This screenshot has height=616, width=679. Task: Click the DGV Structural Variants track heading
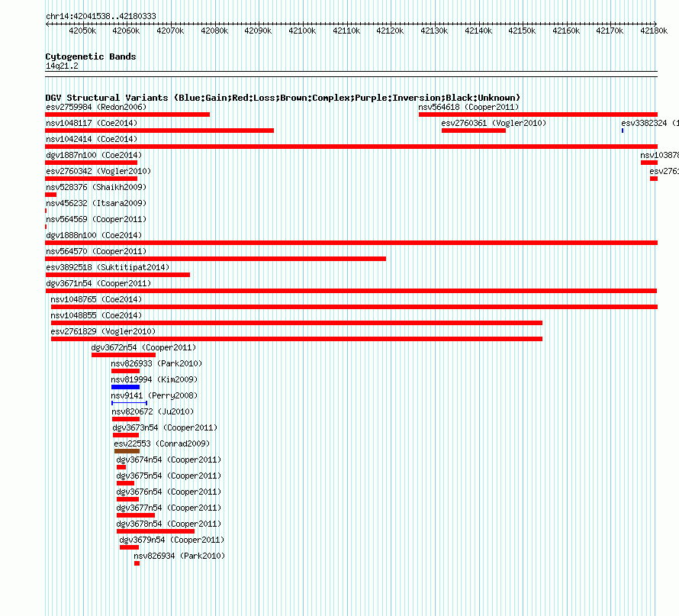[283, 98]
